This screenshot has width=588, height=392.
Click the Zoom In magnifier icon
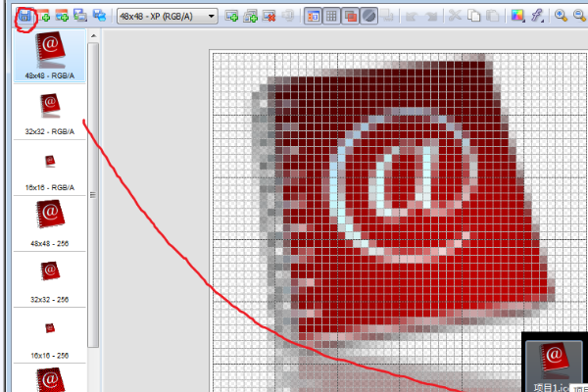point(562,16)
